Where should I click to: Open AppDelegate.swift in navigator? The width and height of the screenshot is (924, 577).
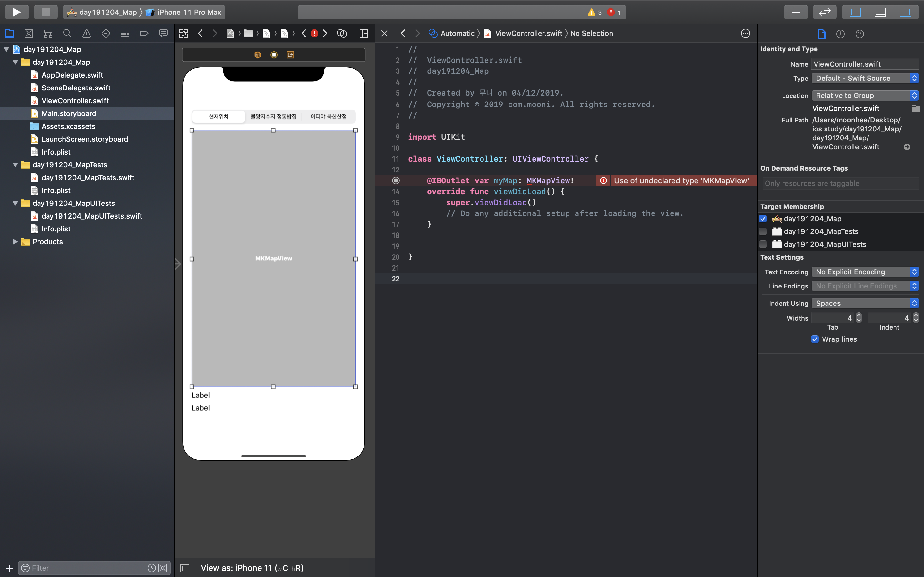[72, 75]
